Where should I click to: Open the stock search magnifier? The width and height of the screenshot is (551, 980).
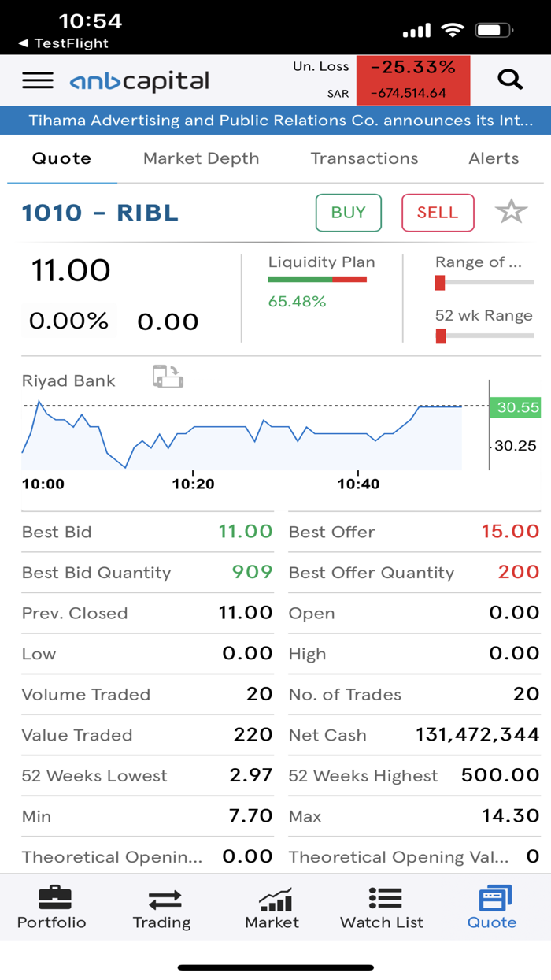[510, 80]
